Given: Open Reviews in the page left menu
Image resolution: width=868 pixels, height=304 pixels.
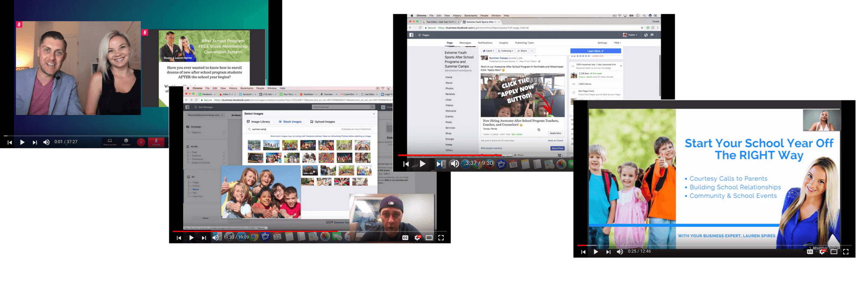Looking at the screenshot, I should (450, 94).
